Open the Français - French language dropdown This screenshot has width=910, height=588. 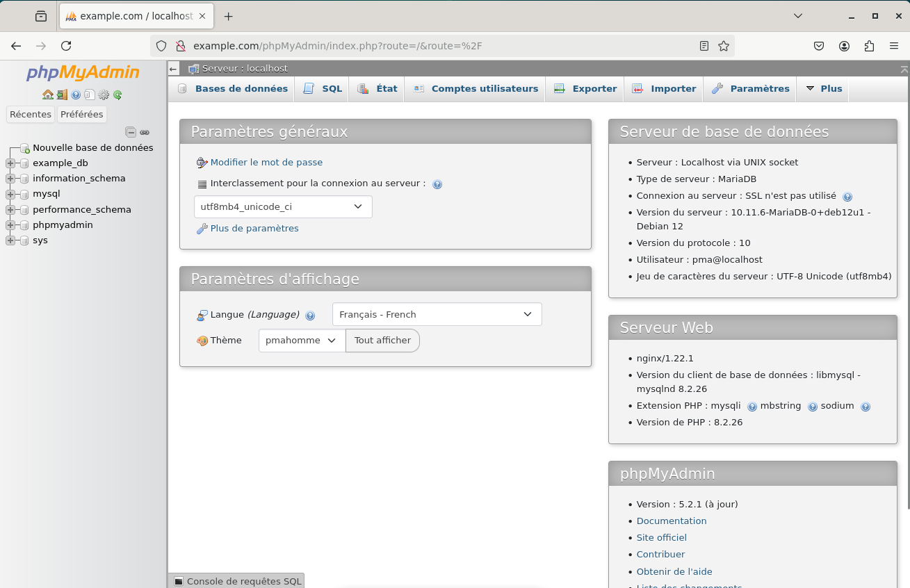437,314
